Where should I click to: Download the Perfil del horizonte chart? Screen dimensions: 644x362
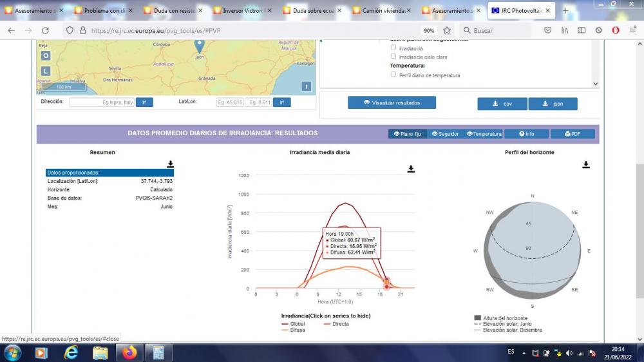[585, 165]
